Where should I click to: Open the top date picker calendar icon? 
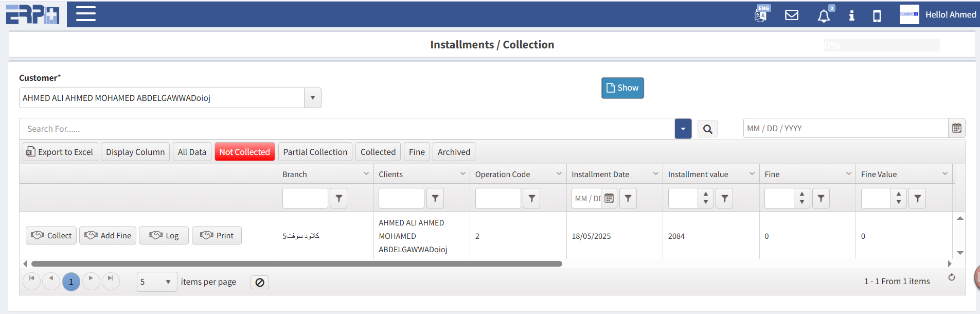[x=956, y=128]
